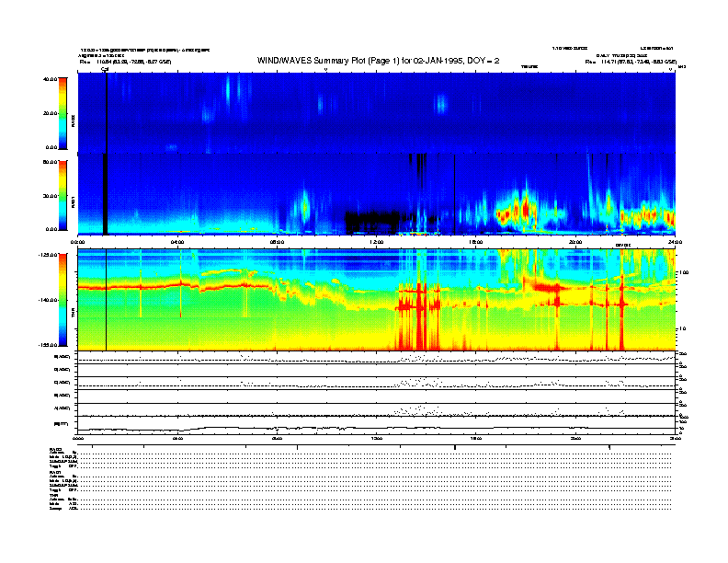Click the 24:00 tick label below RAD1 spectrogram

tap(674, 242)
